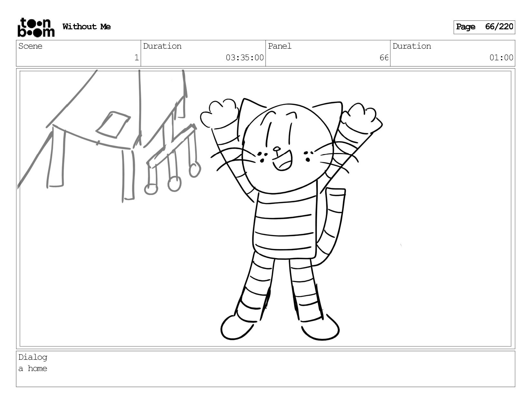Select the 'Without Me' project title

click(86, 27)
